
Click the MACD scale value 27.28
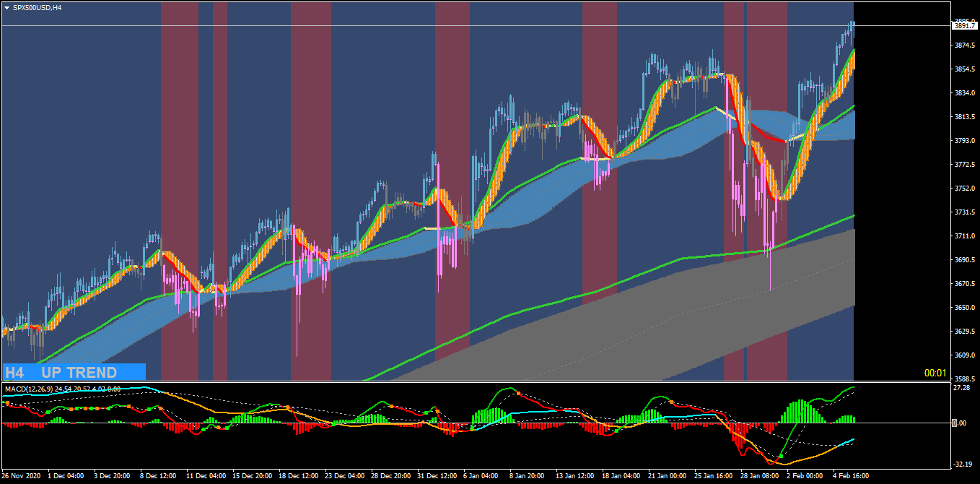point(961,388)
